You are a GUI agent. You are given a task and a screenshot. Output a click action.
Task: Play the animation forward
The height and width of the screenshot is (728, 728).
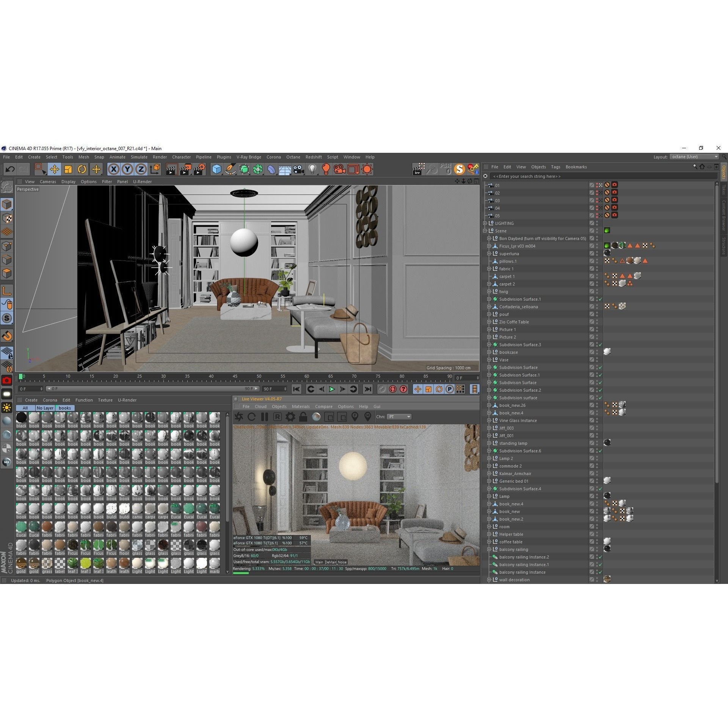(x=332, y=389)
